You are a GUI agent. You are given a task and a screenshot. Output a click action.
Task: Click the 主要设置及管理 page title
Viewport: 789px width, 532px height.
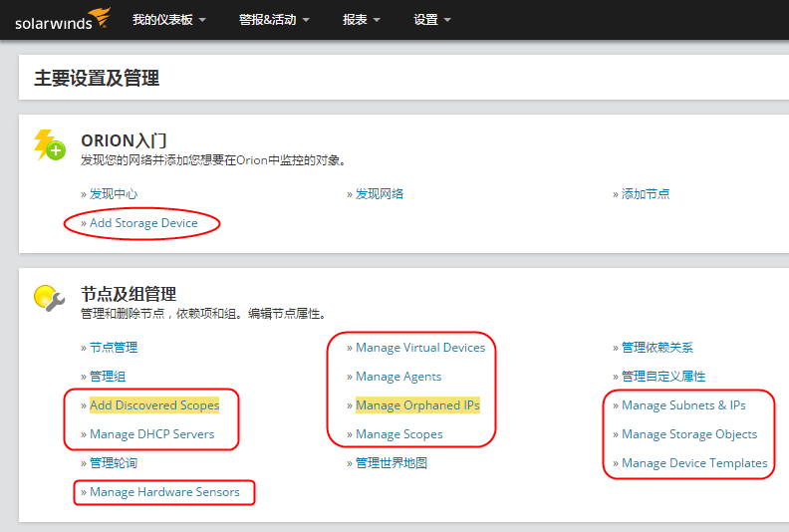pyautogui.click(x=97, y=78)
